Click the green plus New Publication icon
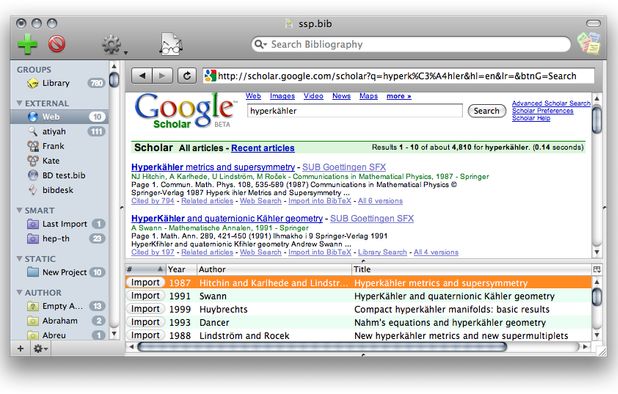This screenshot has height=394, width=618. point(28,44)
